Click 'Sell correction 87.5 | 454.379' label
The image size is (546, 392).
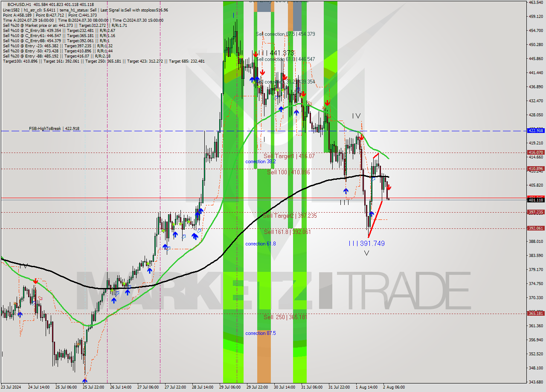coord(286,34)
